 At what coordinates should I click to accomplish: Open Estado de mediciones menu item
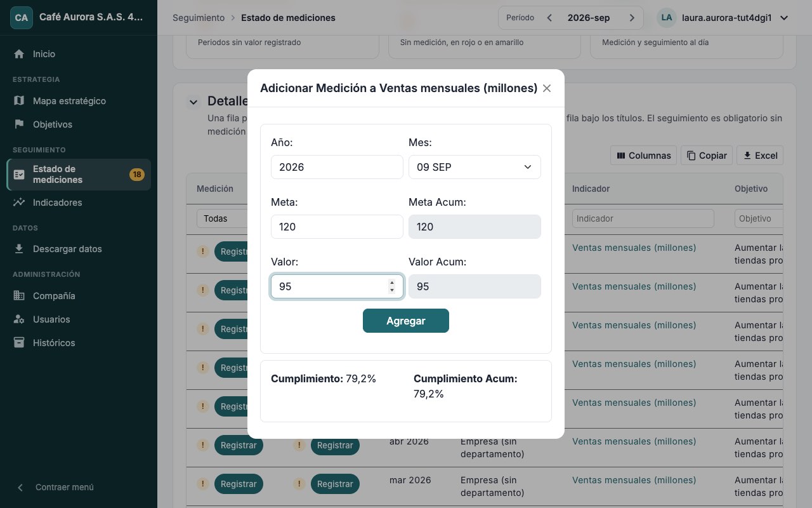coord(79,175)
